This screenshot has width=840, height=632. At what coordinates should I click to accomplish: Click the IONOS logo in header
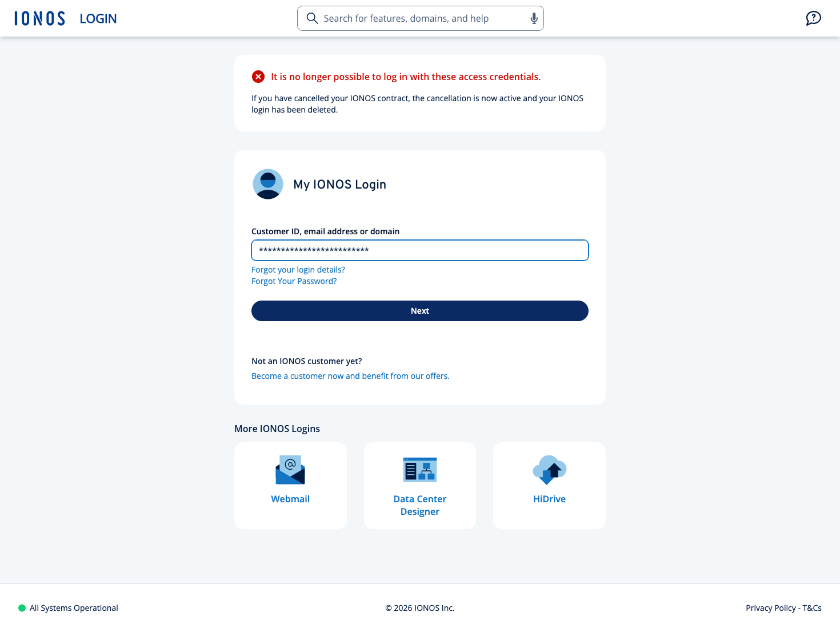coord(39,18)
